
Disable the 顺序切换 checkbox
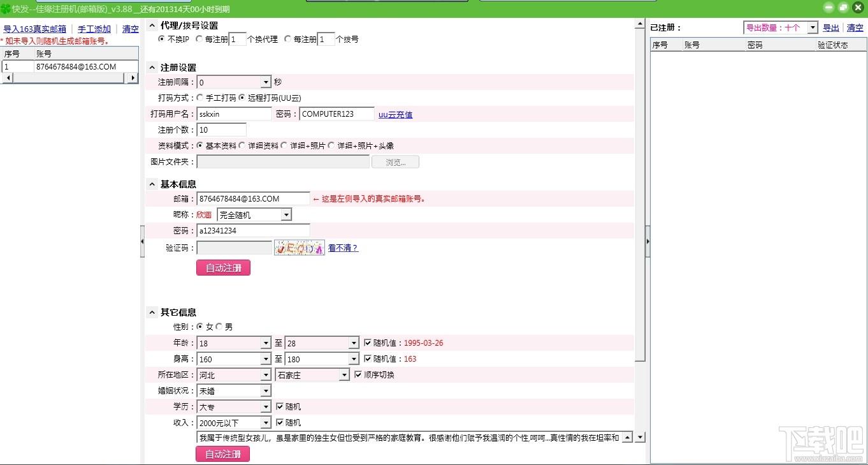tap(359, 374)
